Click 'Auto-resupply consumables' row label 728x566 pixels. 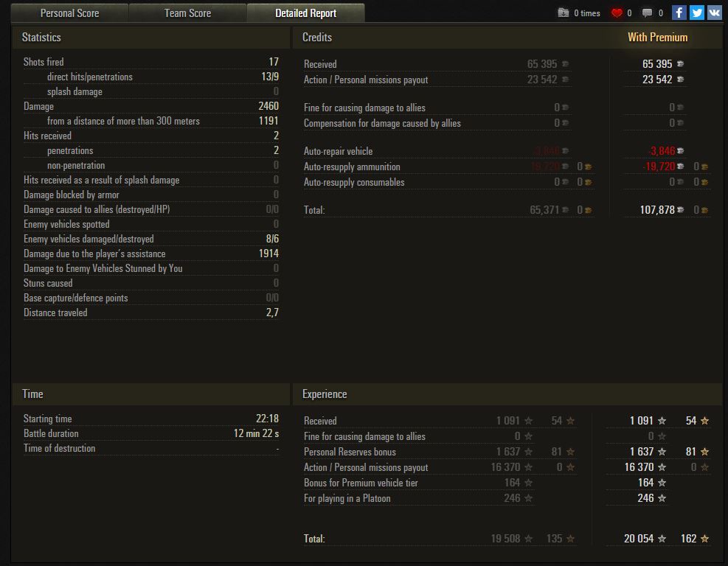(354, 182)
